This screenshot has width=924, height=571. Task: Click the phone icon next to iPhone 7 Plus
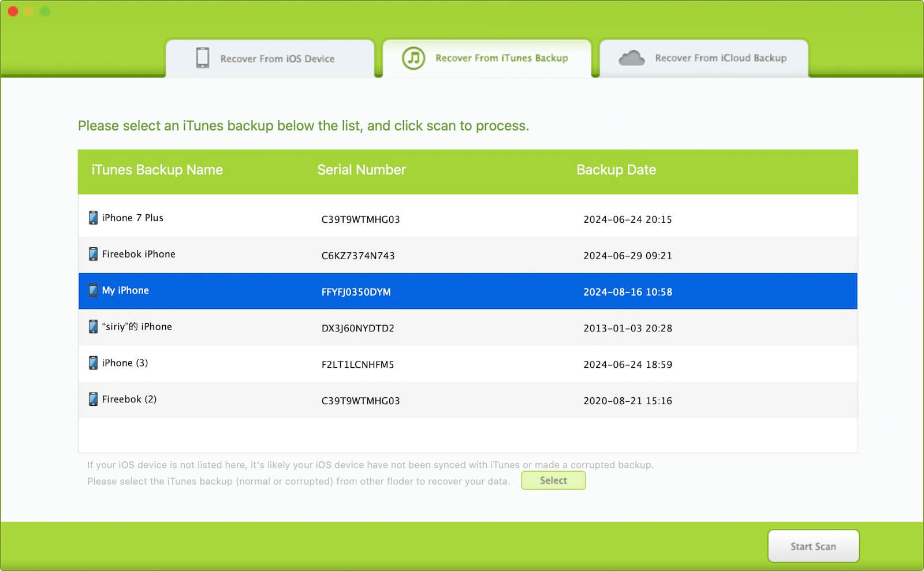pos(92,217)
